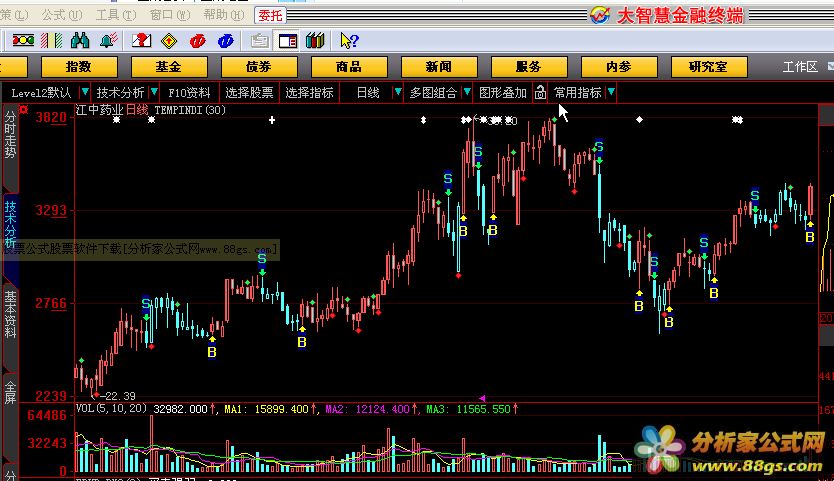This screenshot has height=481, width=834.
Task: Click the 多图组合 toolbar item
Action: pyautogui.click(x=433, y=93)
